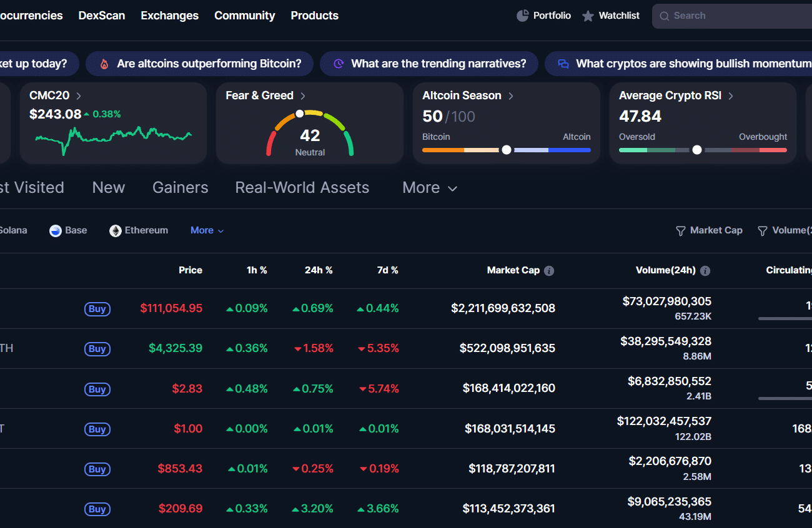Viewport: 812px width, 528px height.
Task: Click the 5.74% seven-day change value
Action: [379, 388]
